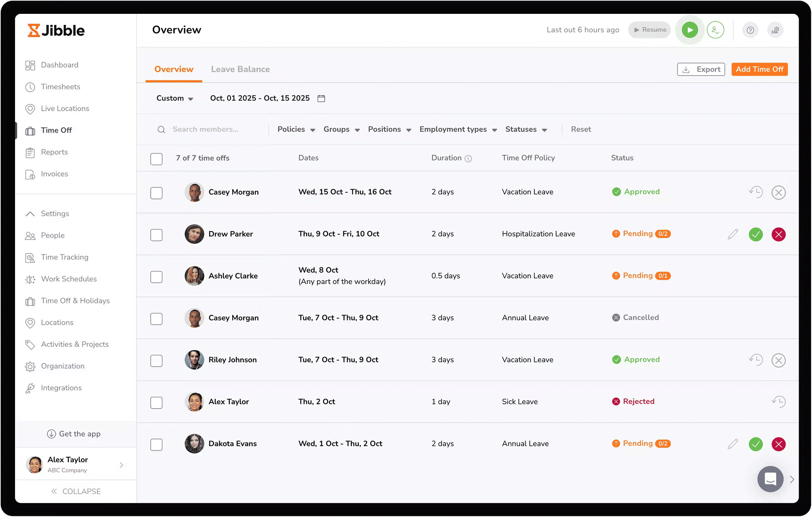Open Live Locations
Screen dimensions: 812x517
pos(64,108)
